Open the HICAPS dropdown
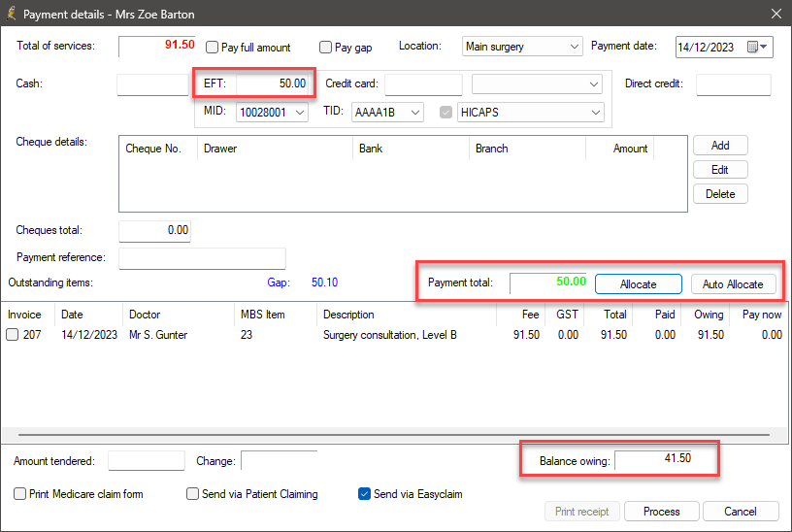792x532 pixels. point(530,113)
